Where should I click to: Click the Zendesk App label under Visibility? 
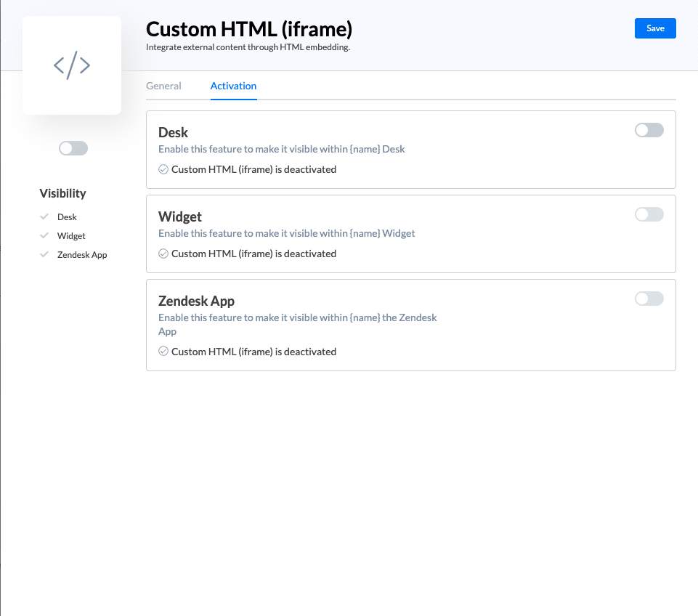82,255
